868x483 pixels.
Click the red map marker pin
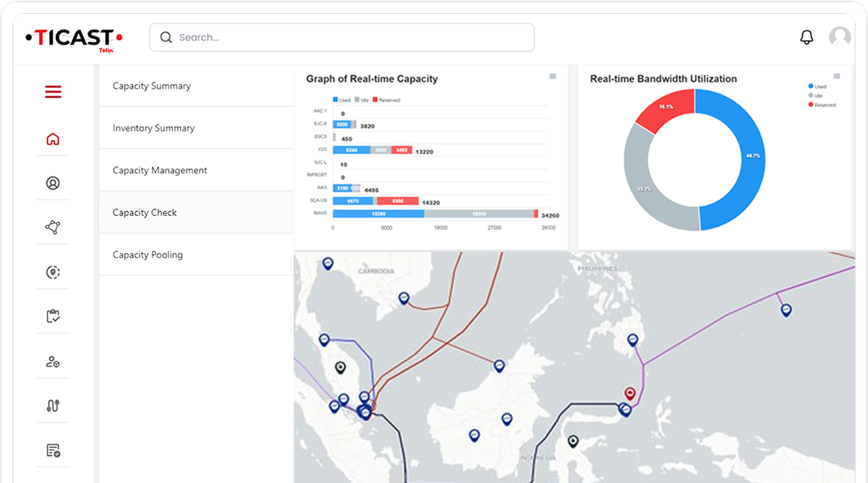630,393
